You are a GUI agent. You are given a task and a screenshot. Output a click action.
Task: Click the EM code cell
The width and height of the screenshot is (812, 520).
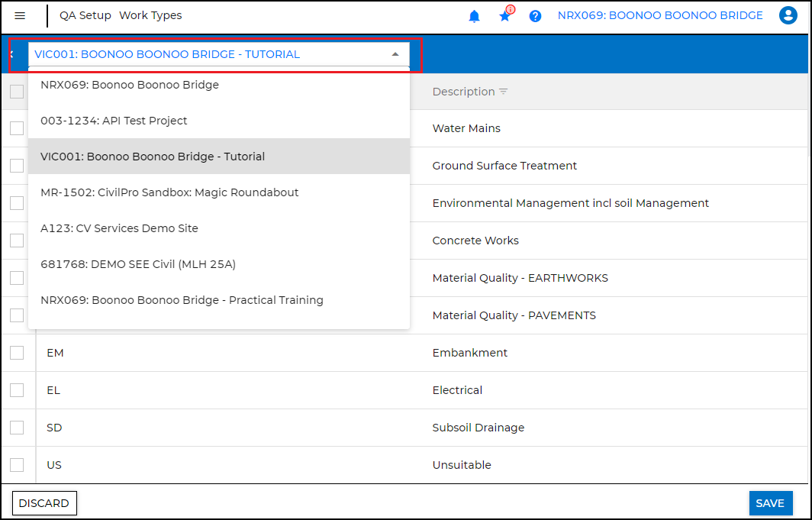pyautogui.click(x=55, y=353)
